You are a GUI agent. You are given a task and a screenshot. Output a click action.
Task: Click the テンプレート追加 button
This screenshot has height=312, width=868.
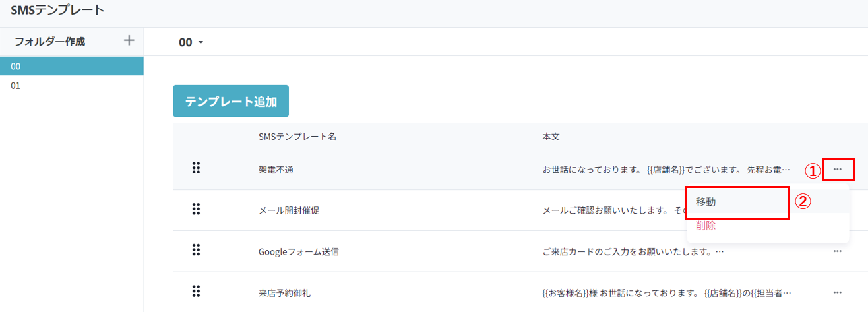(x=231, y=102)
